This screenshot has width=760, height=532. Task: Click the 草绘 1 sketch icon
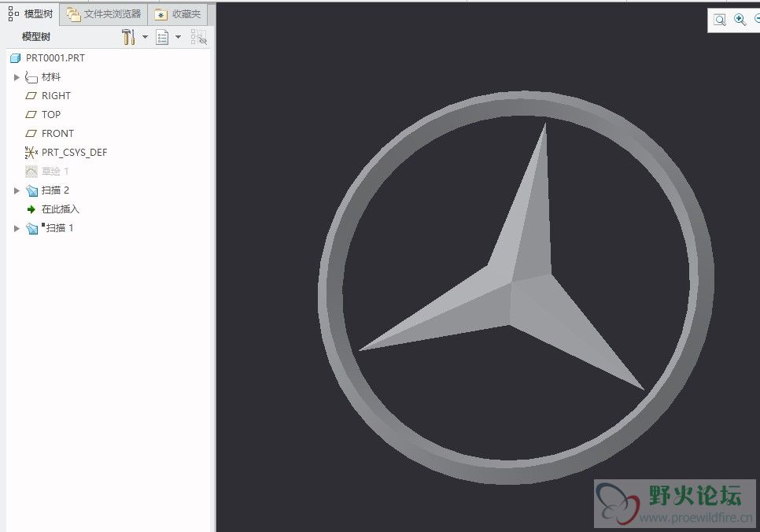(x=31, y=172)
